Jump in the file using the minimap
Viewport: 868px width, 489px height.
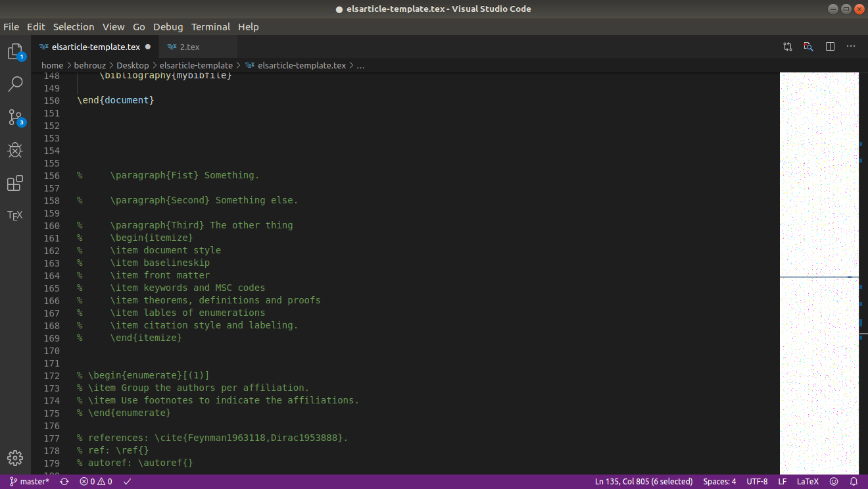[x=819, y=263]
